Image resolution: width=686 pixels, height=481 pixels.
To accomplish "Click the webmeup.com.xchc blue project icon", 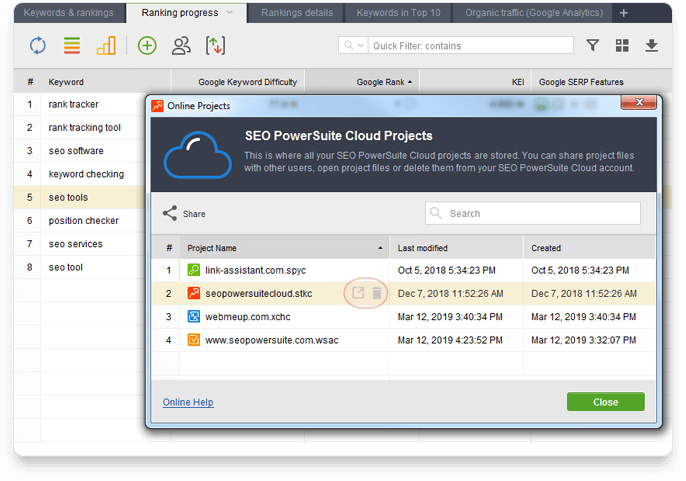I will [x=194, y=316].
